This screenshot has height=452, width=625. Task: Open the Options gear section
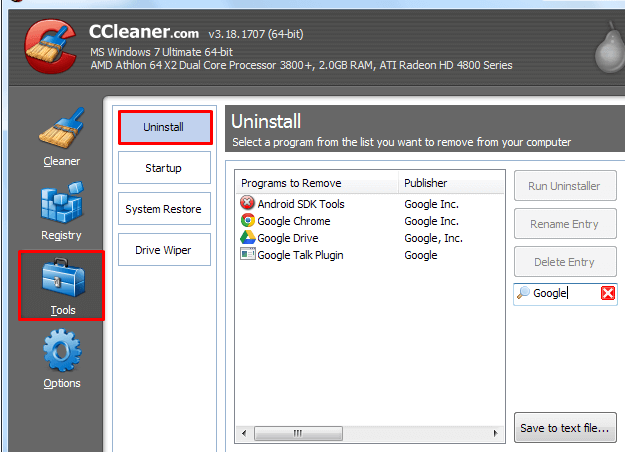62,359
